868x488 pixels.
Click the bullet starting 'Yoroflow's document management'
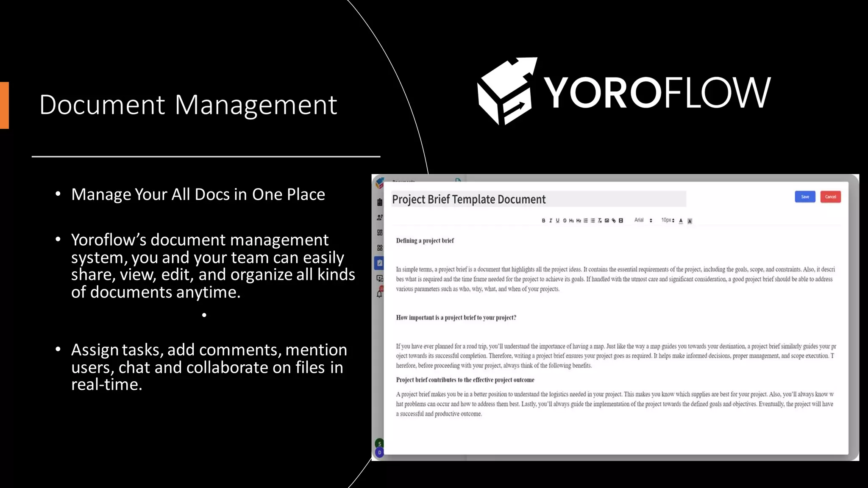click(x=213, y=266)
